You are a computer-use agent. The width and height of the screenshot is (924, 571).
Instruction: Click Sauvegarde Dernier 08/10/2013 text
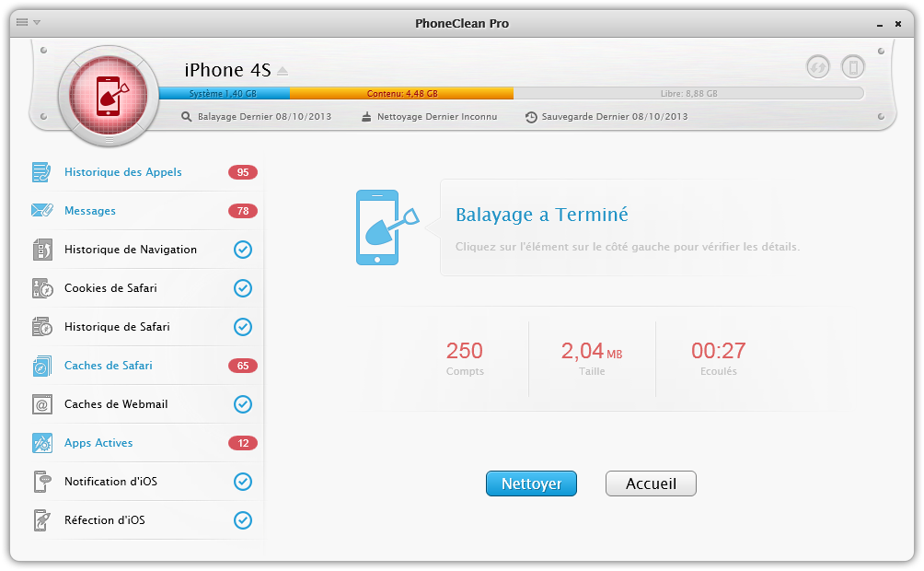(615, 117)
